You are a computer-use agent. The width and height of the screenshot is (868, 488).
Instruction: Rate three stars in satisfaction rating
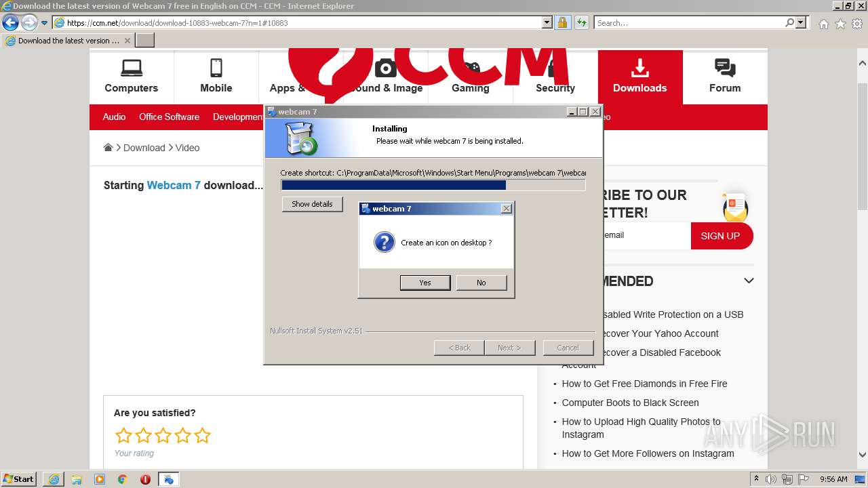pyautogui.click(x=163, y=435)
